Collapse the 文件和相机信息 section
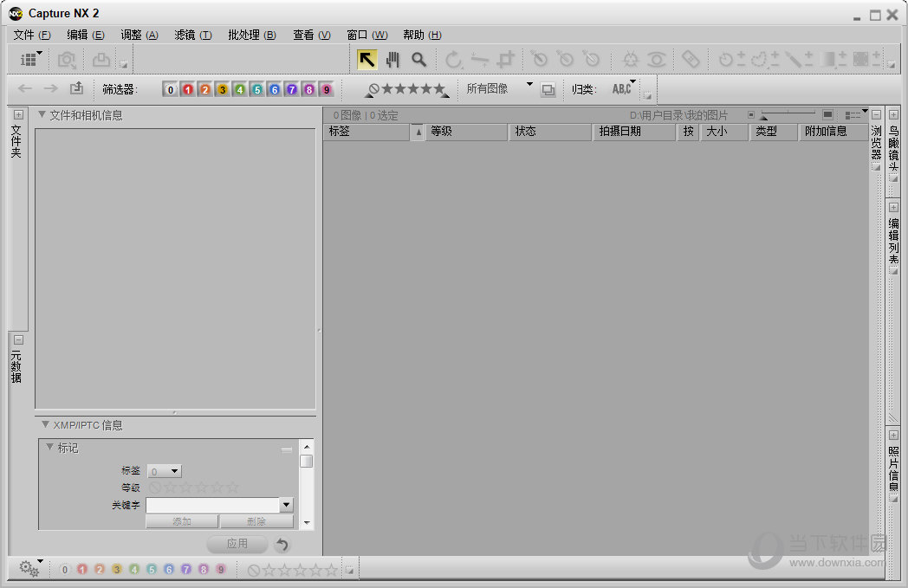This screenshot has width=908, height=588. coord(42,113)
